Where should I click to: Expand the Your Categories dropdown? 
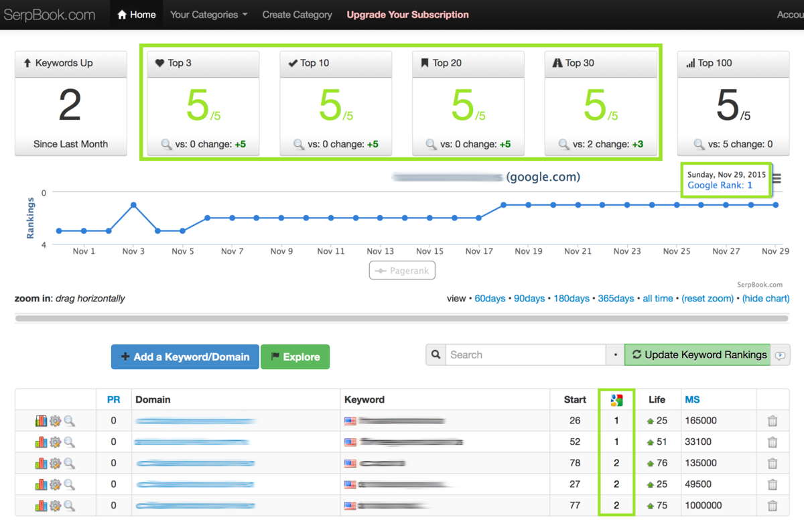pos(208,14)
